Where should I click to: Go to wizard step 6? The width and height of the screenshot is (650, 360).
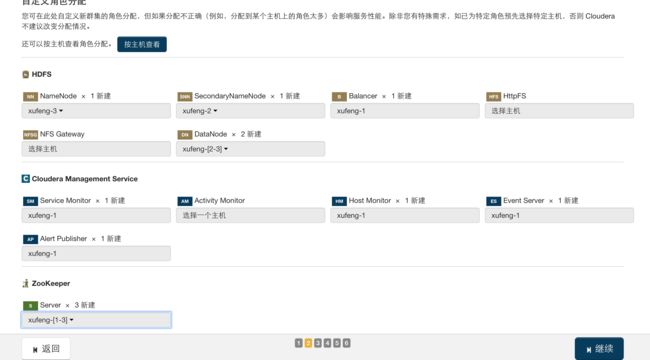pos(347,343)
